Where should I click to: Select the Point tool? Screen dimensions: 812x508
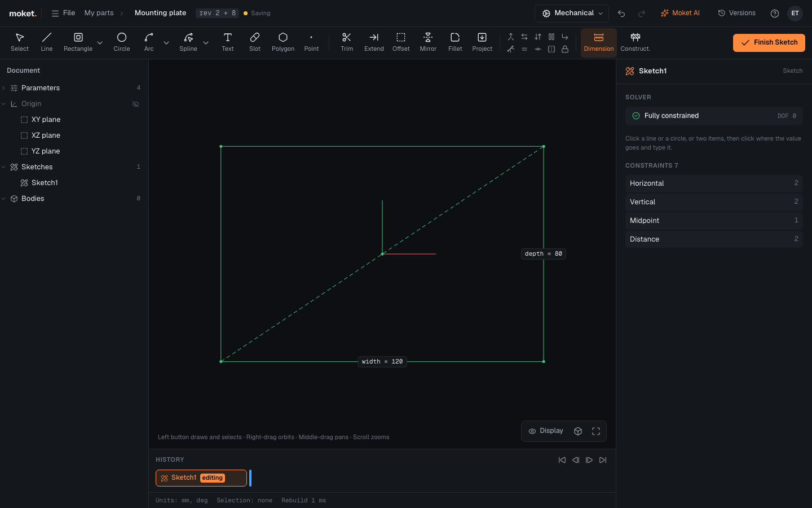(311, 42)
